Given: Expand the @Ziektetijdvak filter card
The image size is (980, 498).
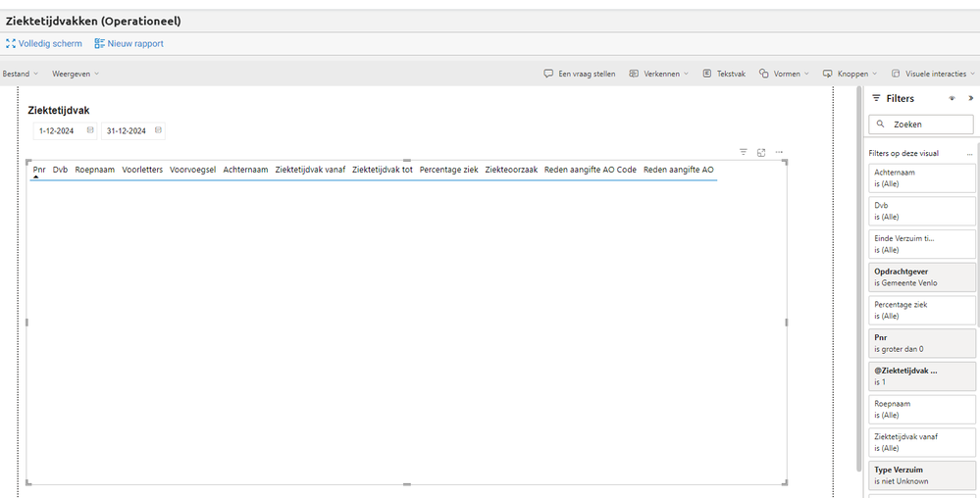Looking at the screenshot, I should [x=922, y=376].
